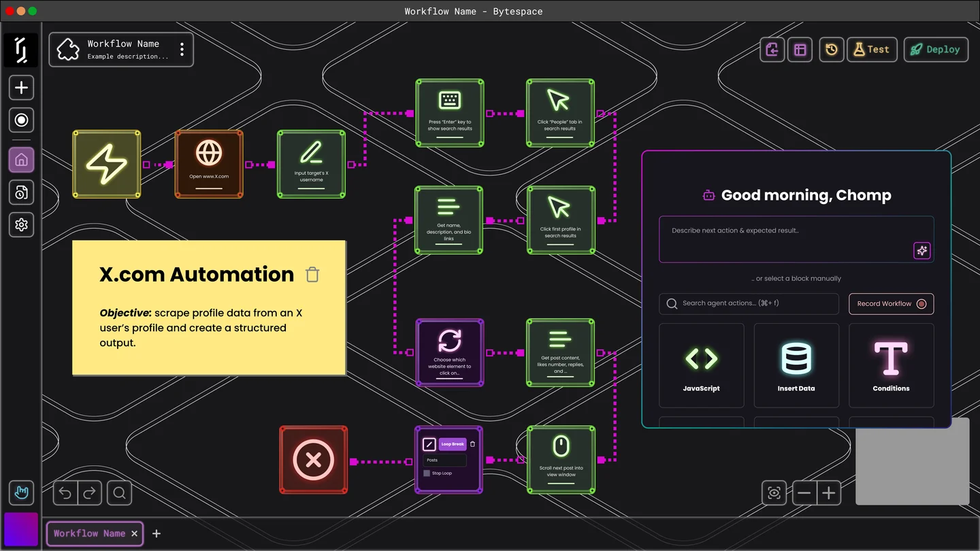980x551 pixels.
Task: Add a new block with plus icon
Action: [21, 88]
